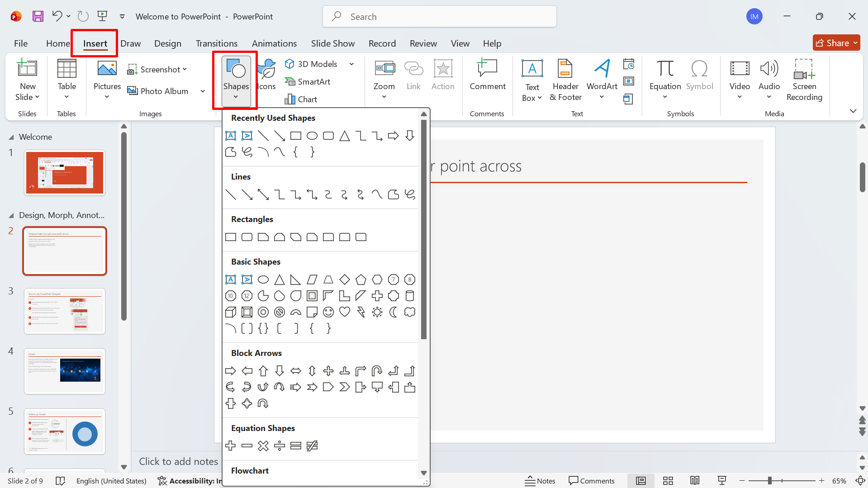Choose the diamond shape in Basic Shapes
Viewport: 868px width, 488px height.
[345, 280]
